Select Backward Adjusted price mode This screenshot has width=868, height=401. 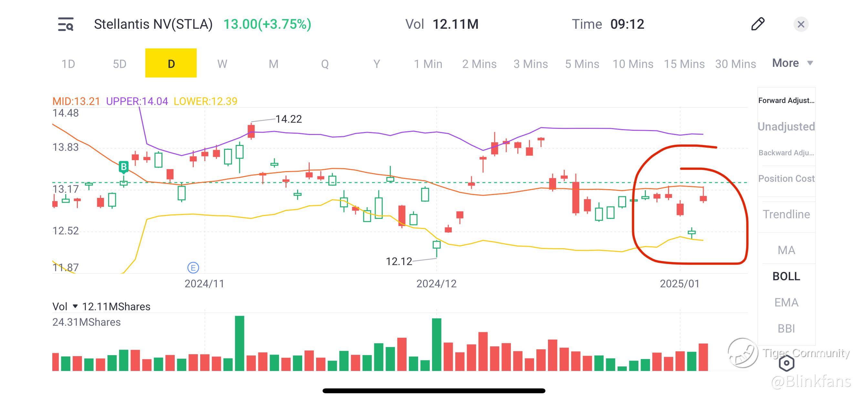tap(786, 153)
